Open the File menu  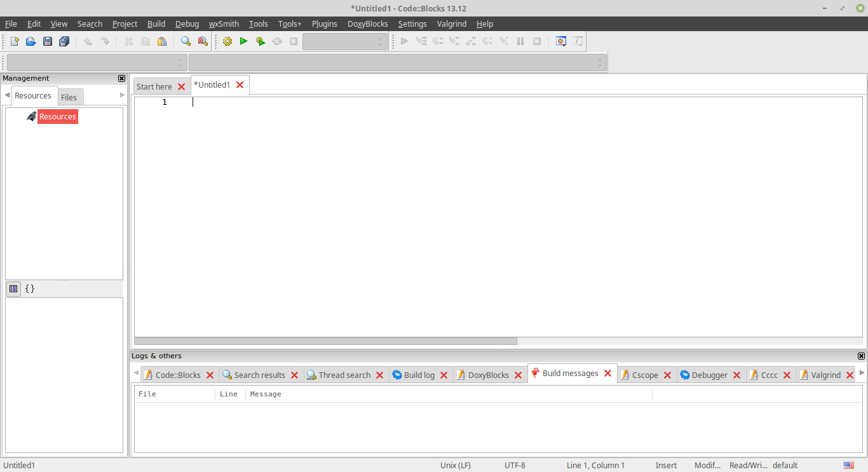(x=11, y=24)
